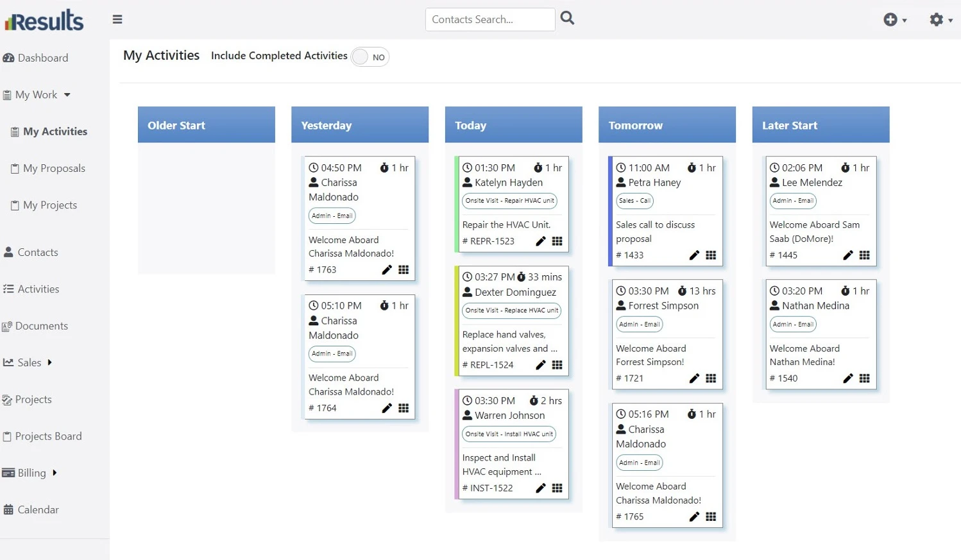Click the hamburger menu icon
The height and width of the screenshot is (560, 961).
point(117,19)
